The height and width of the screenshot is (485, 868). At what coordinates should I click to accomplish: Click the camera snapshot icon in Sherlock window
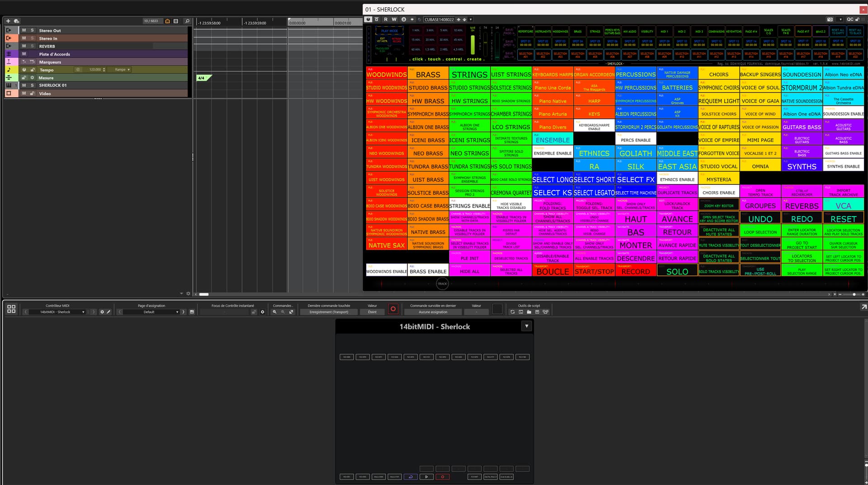[830, 19]
